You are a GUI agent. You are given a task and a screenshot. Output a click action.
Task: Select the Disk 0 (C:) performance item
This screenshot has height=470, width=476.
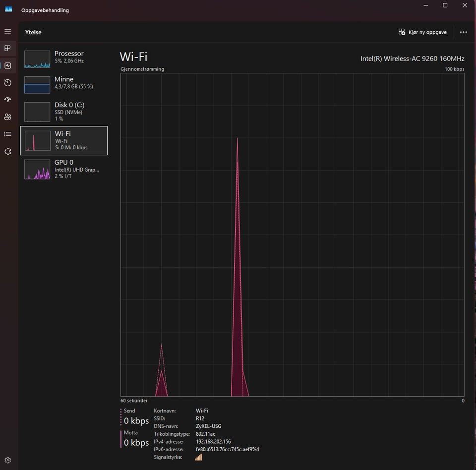(64, 112)
